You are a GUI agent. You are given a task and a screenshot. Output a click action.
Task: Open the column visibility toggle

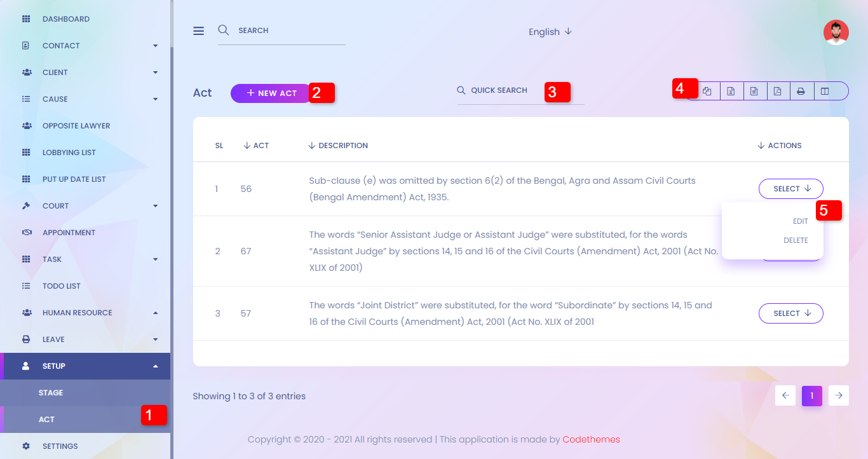pyautogui.click(x=825, y=92)
